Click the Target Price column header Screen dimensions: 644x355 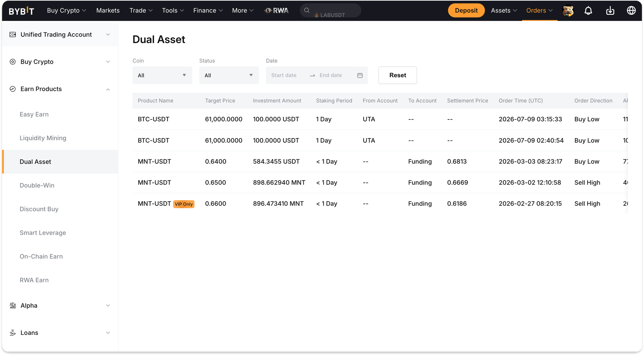(x=220, y=101)
